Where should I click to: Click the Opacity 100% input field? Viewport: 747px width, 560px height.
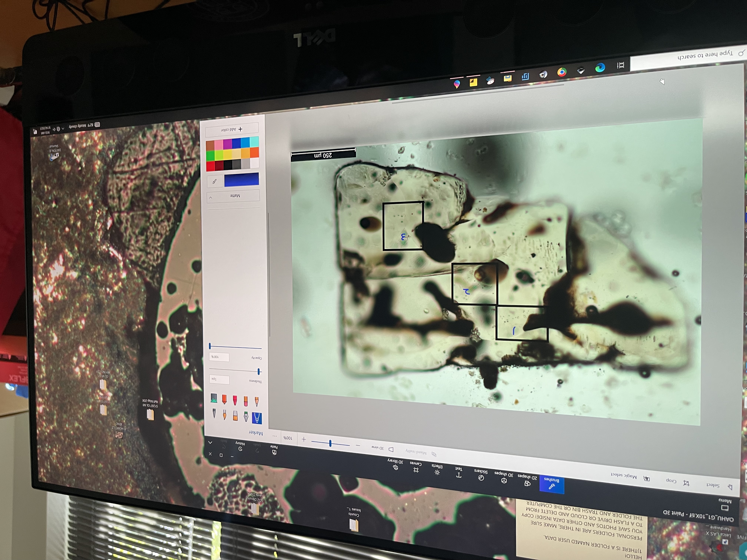(219, 357)
